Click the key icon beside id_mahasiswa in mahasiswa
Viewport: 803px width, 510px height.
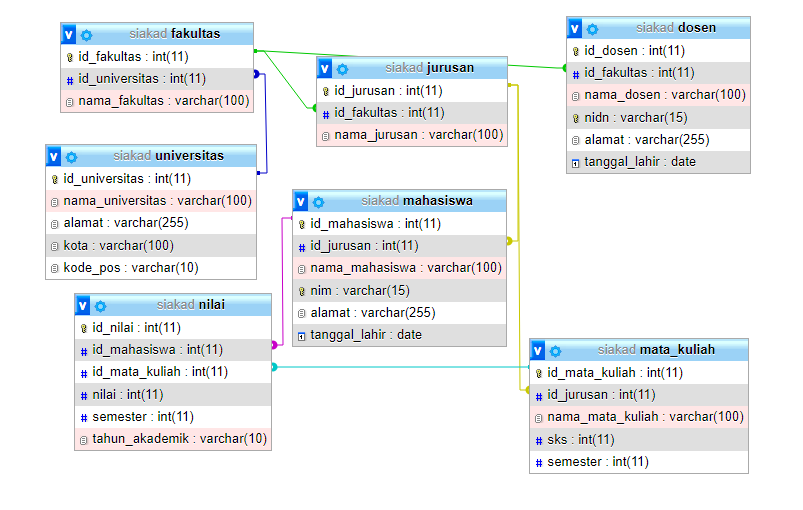(302, 224)
